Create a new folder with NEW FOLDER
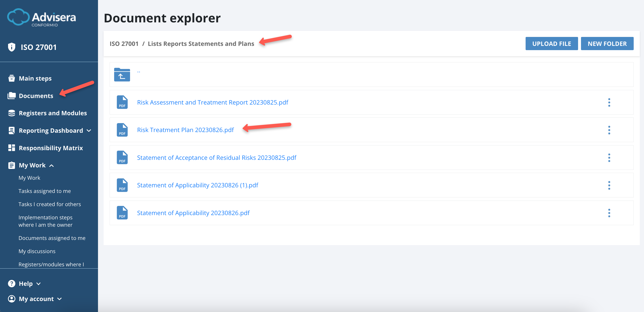The image size is (644, 312). point(607,44)
